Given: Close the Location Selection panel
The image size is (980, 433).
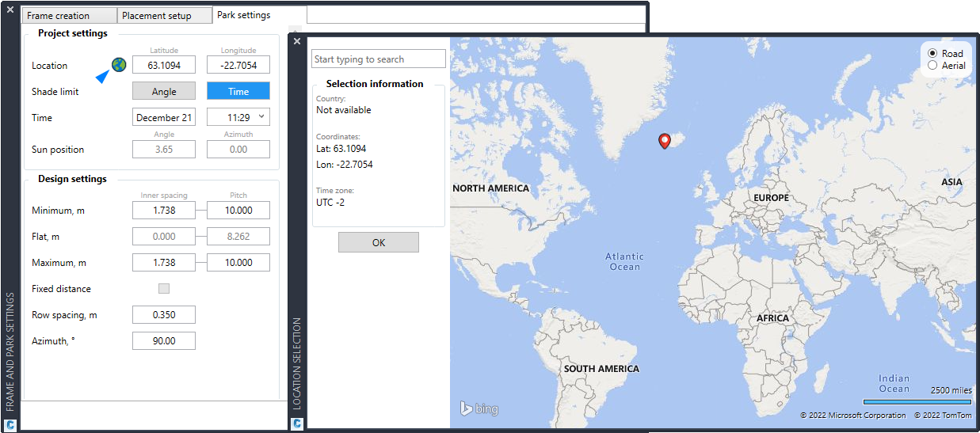Looking at the screenshot, I should (x=297, y=41).
